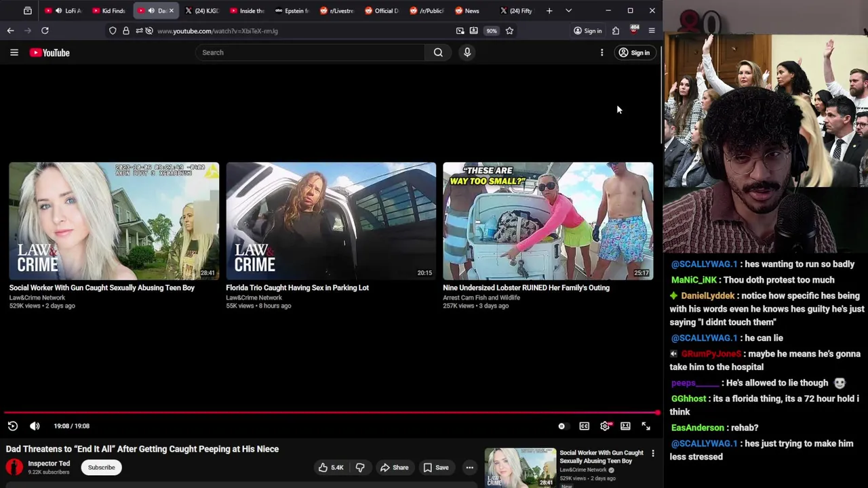Image resolution: width=868 pixels, height=488 pixels.
Task: Enter full screen mode
Action: [x=646, y=426]
